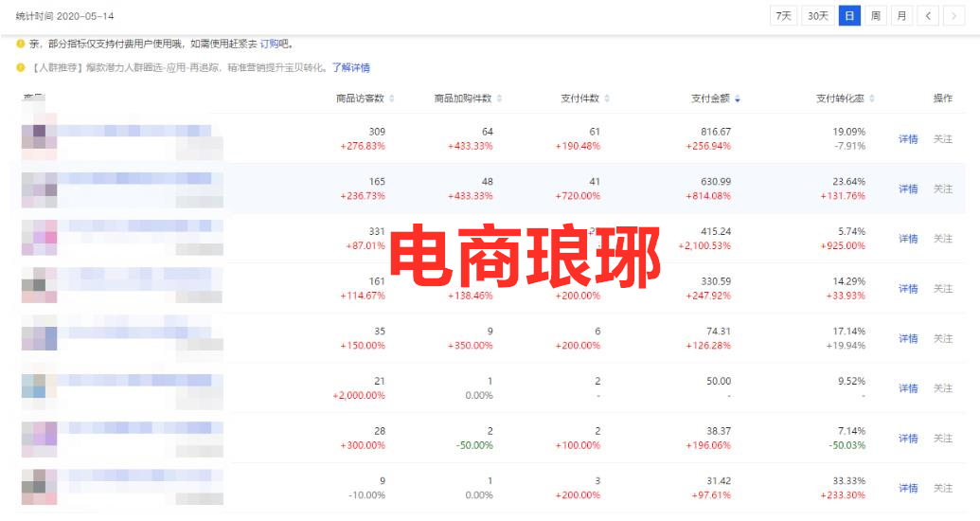
Task: Sort by 商品加购件数 column arrows
Action: pos(499,99)
